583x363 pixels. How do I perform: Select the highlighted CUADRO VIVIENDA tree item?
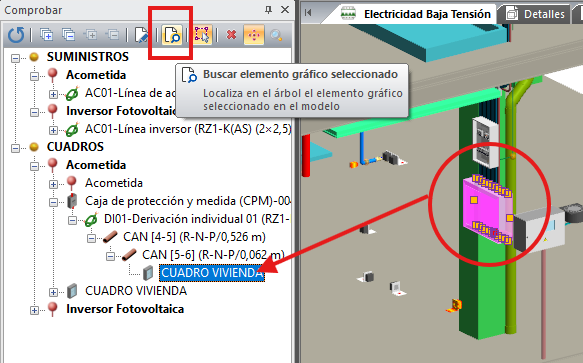point(212,273)
